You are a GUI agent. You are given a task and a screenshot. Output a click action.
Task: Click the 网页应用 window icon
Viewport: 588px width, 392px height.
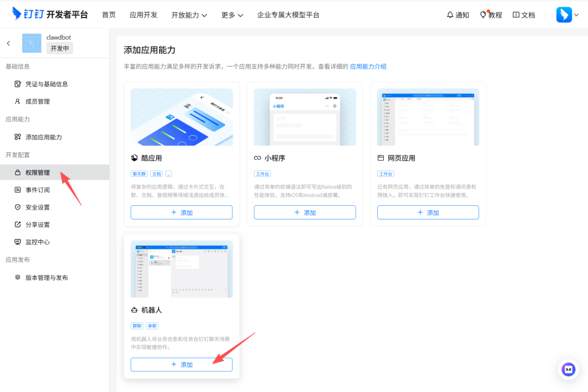click(x=381, y=158)
